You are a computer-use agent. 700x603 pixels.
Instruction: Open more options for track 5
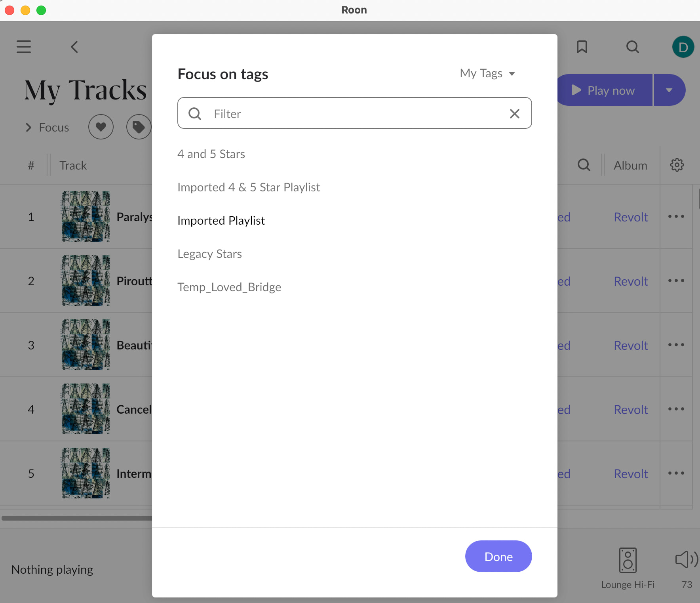676,473
